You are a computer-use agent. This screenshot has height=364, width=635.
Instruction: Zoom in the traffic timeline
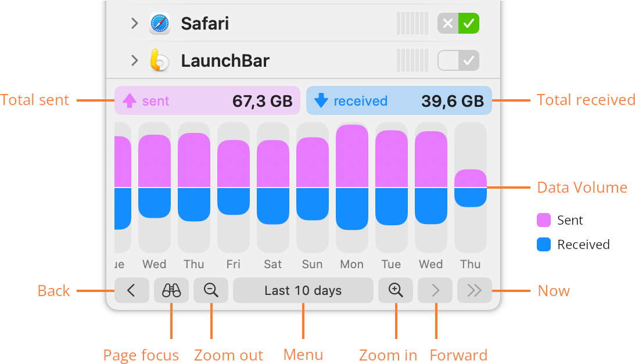pos(396,290)
